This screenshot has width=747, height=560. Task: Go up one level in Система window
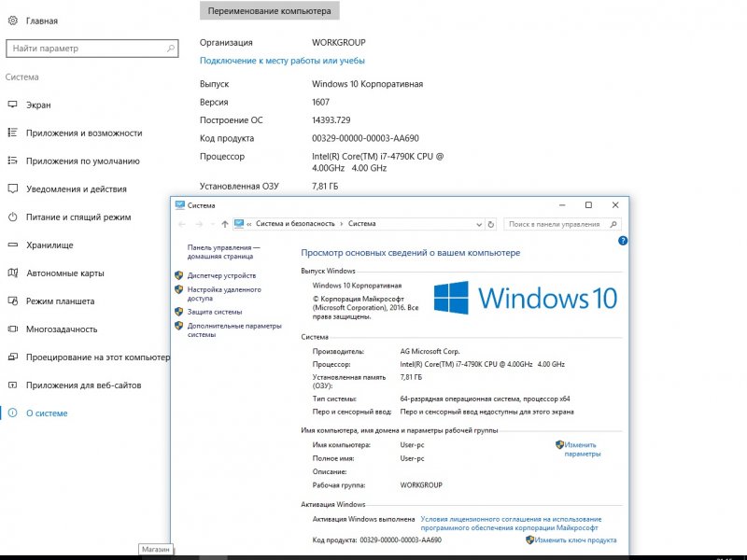[x=224, y=224]
